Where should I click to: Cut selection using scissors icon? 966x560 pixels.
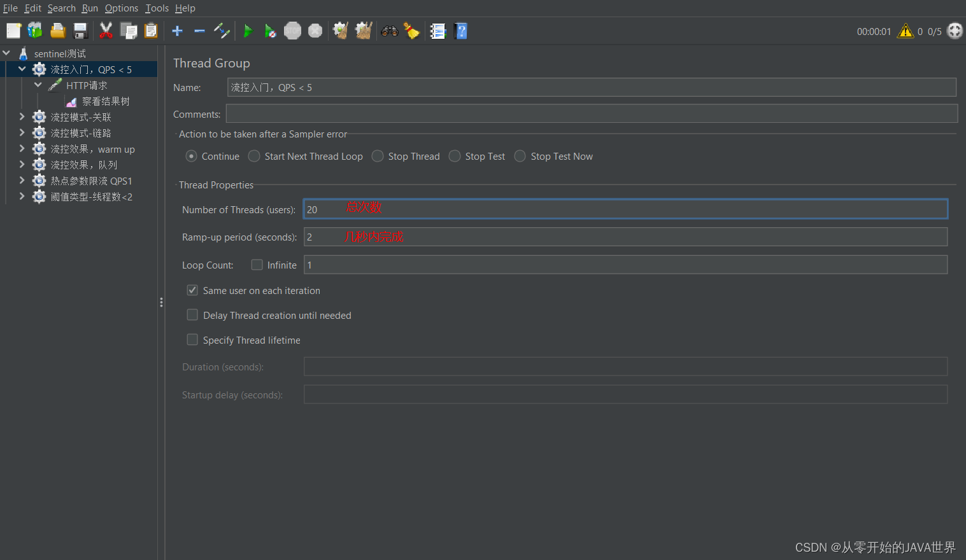click(106, 31)
